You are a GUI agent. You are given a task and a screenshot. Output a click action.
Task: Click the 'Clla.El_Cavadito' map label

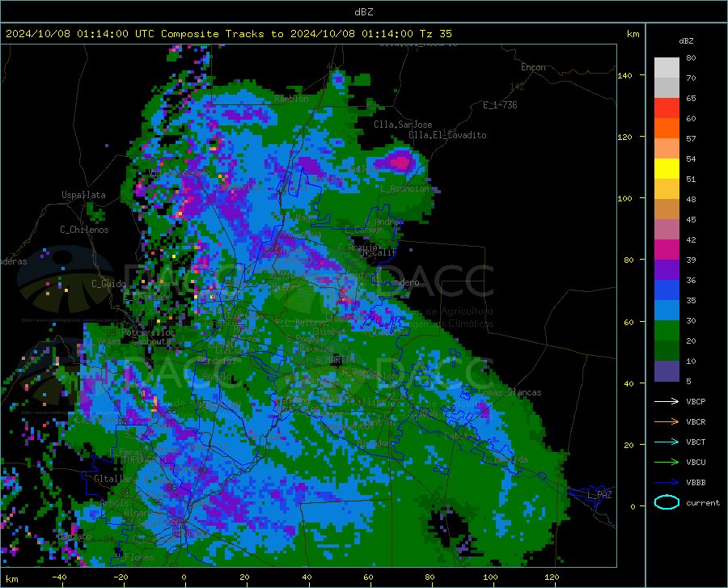447,135
